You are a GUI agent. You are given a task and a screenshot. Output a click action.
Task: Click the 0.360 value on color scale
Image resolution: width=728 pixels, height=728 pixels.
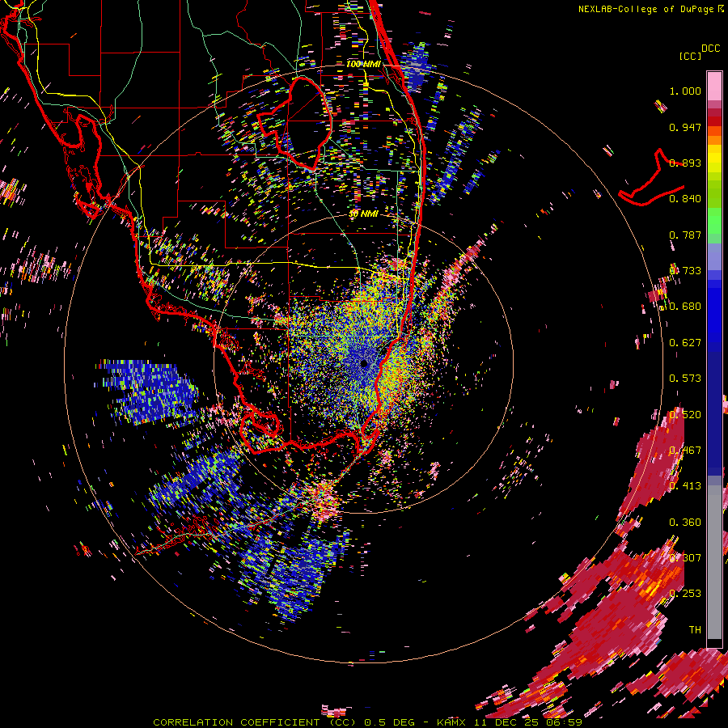685,523
